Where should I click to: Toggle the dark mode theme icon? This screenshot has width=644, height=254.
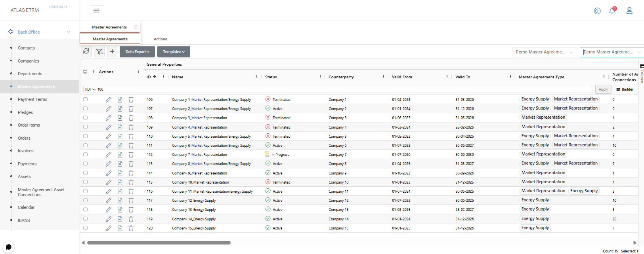(x=597, y=11)
